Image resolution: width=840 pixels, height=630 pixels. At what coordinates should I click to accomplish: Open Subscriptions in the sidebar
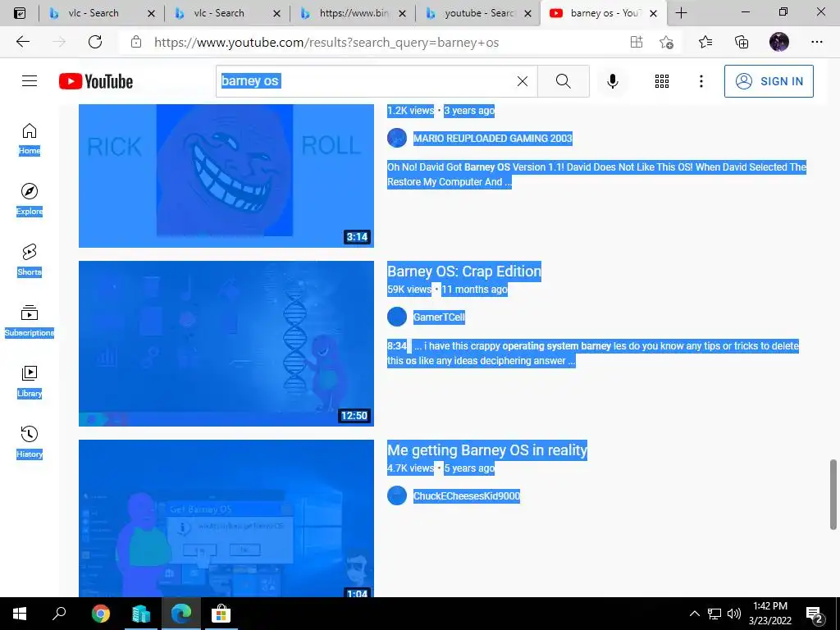point(30,321)
